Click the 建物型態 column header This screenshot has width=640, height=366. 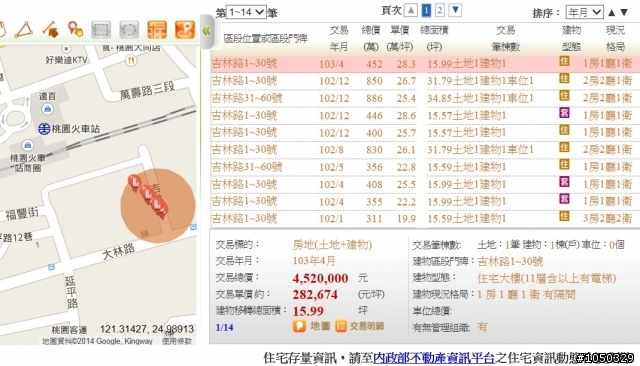point(571,38)
